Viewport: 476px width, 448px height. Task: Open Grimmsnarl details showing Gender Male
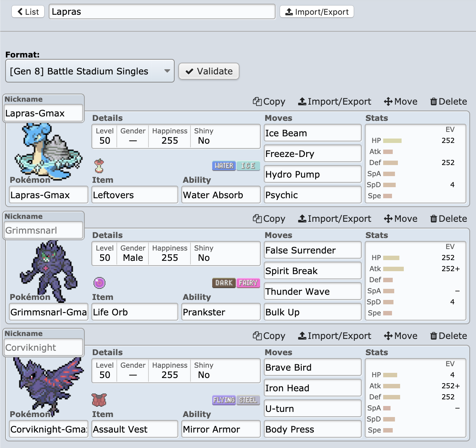point(176,253)
